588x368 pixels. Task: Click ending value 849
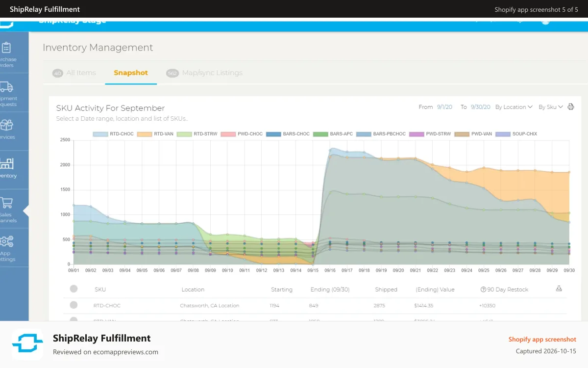(x=314, y=306)
